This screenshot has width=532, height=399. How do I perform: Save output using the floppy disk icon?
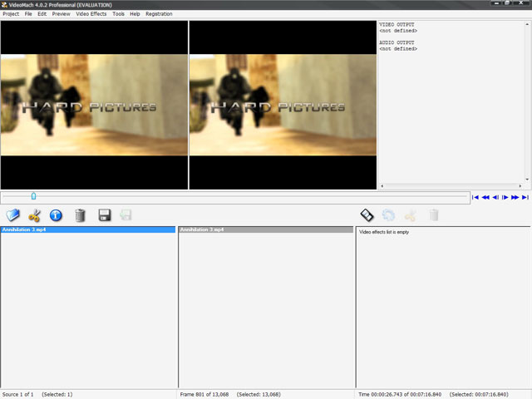[105, 215]
